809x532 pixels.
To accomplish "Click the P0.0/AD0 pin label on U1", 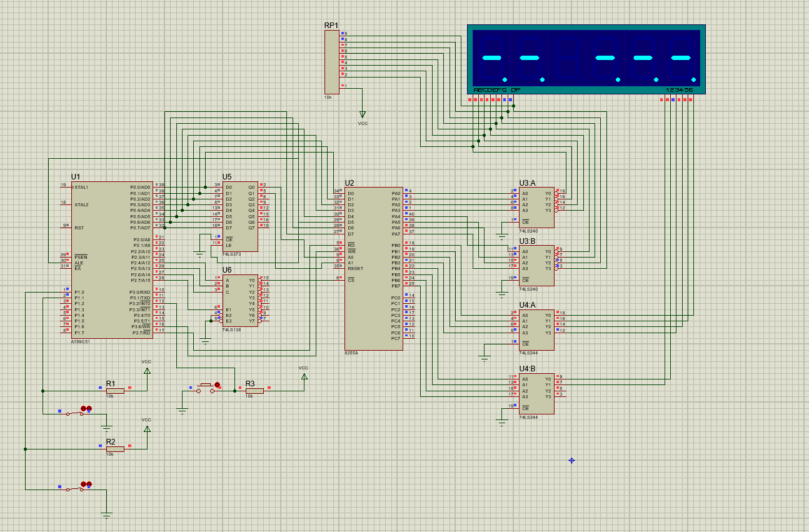I will pos(140,187).
